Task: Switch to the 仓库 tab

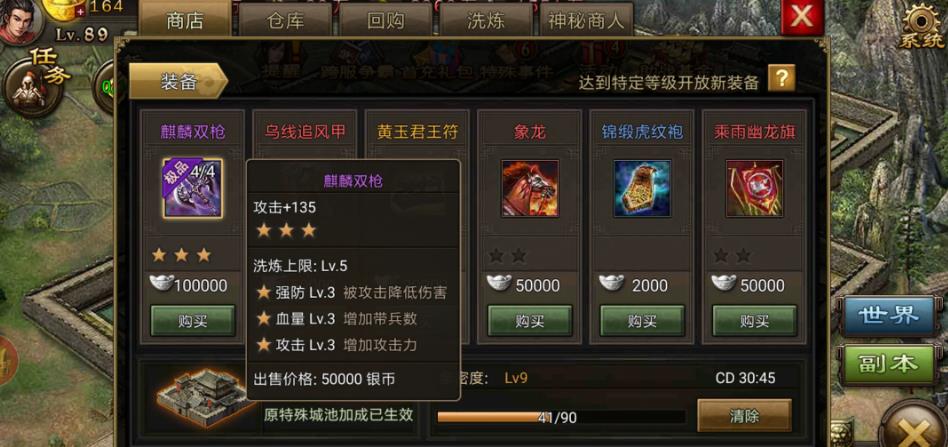Action: pyautogui.click(x=285, y=21)
